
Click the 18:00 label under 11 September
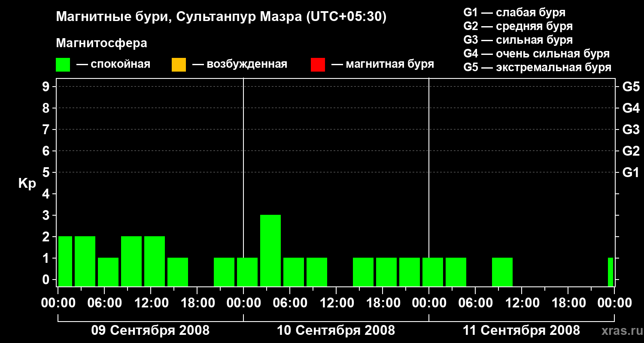pyautogui.click(x=568, y=303)
